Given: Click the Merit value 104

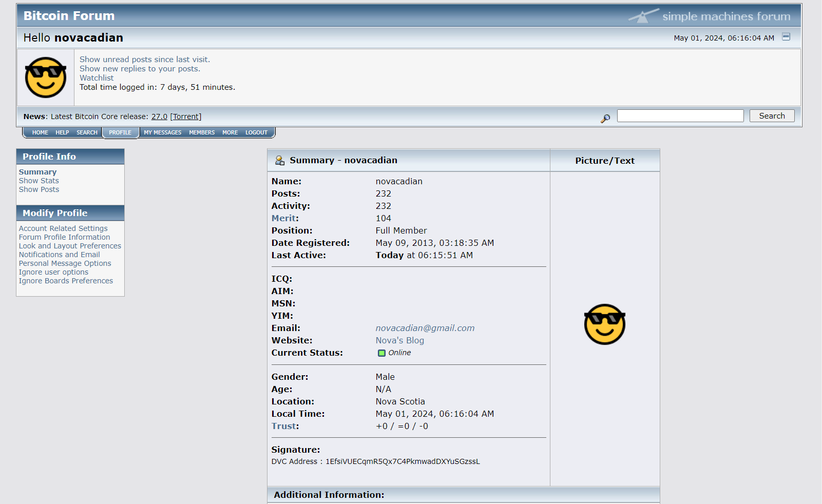Looking at the screenshot, I should 384,218.
